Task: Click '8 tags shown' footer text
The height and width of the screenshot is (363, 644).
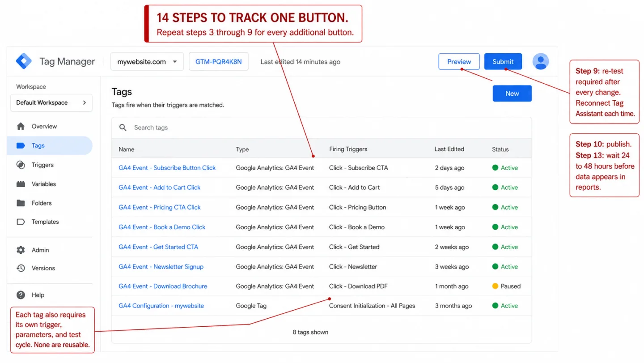Action: point(310,332)
